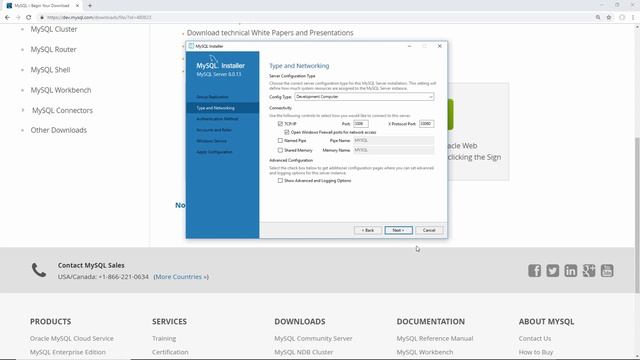Viewport: 640px width, 360px height.
Task: Open Contact Us footer link
Action: [x=535, y=338]
